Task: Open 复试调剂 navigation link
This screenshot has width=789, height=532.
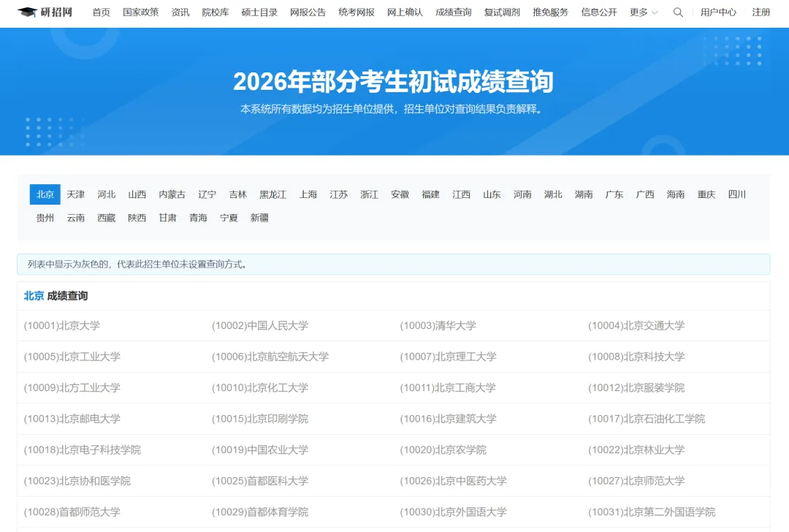Action: (502, 12)
